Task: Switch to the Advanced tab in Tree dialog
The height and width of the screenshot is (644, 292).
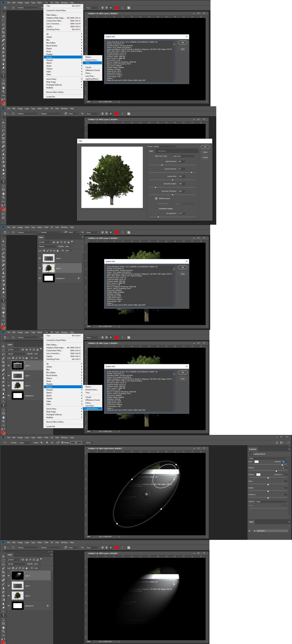Action: [x=162, y=151]
